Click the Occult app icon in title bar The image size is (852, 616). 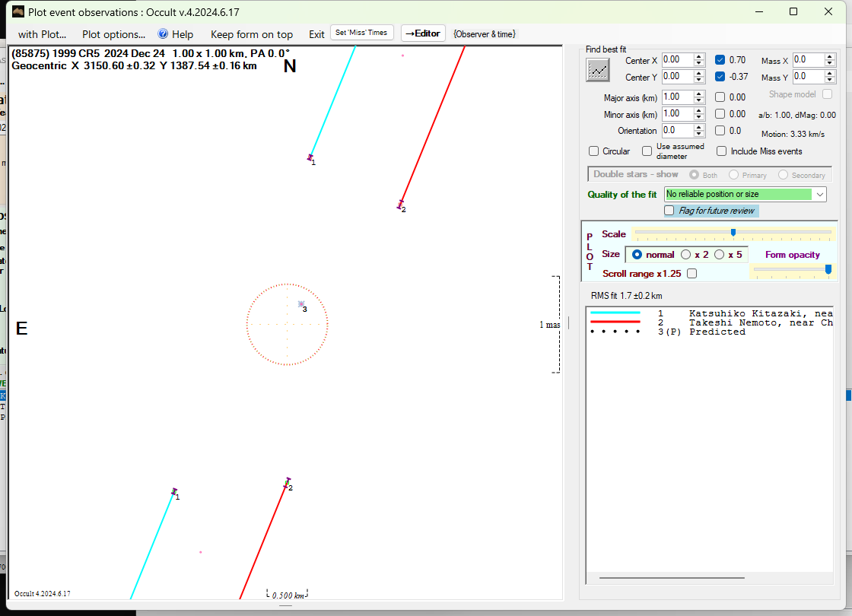coord(17,11)
